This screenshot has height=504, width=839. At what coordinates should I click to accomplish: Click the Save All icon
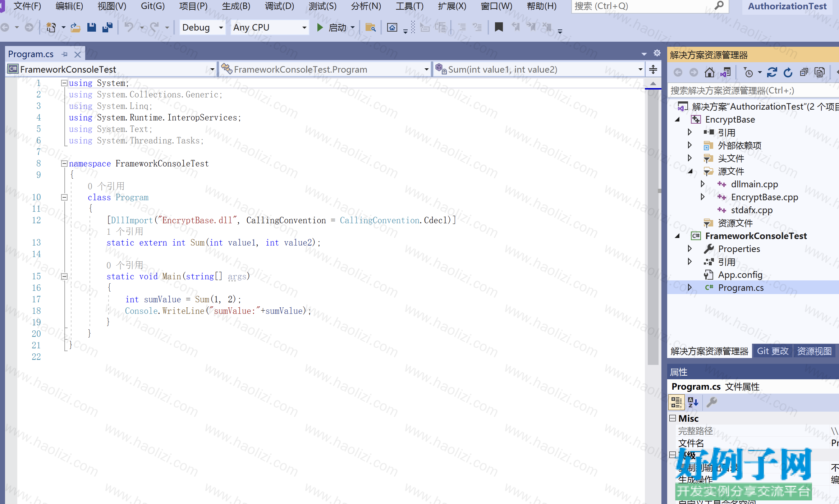point(107,27)
